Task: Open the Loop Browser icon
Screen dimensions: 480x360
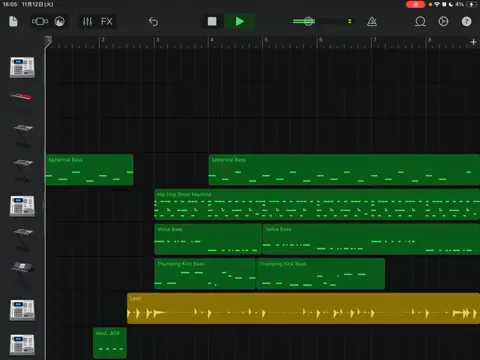Action: [x=420, y=22]
